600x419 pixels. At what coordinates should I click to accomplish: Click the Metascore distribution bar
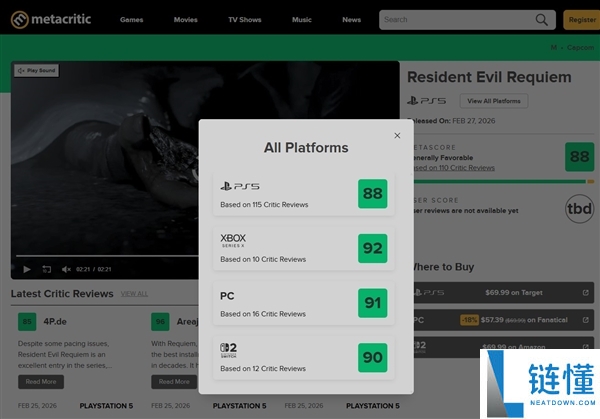point(504,181)
